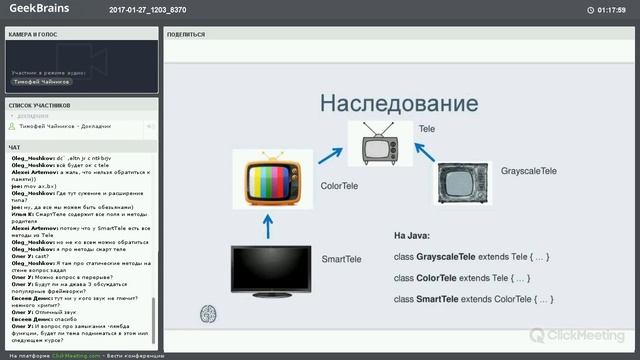Click the chat panel scrollbar thumb
The image size is (640, 360).
[x=153, y=320]
